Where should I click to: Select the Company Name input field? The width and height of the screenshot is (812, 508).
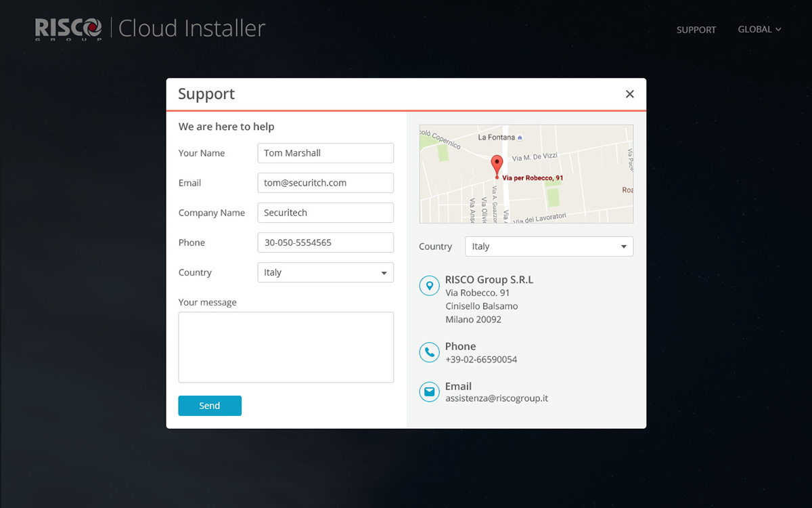point(325,213)
